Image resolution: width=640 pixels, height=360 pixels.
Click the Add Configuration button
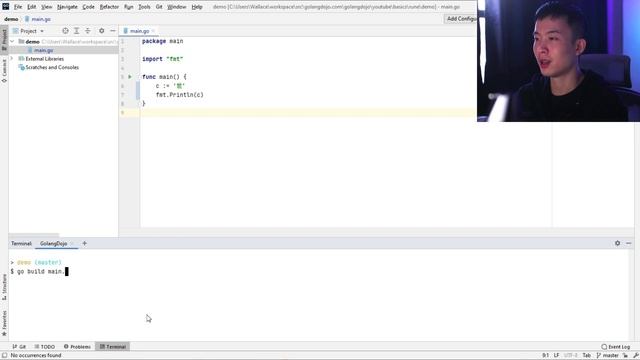(x=460, y=19)
